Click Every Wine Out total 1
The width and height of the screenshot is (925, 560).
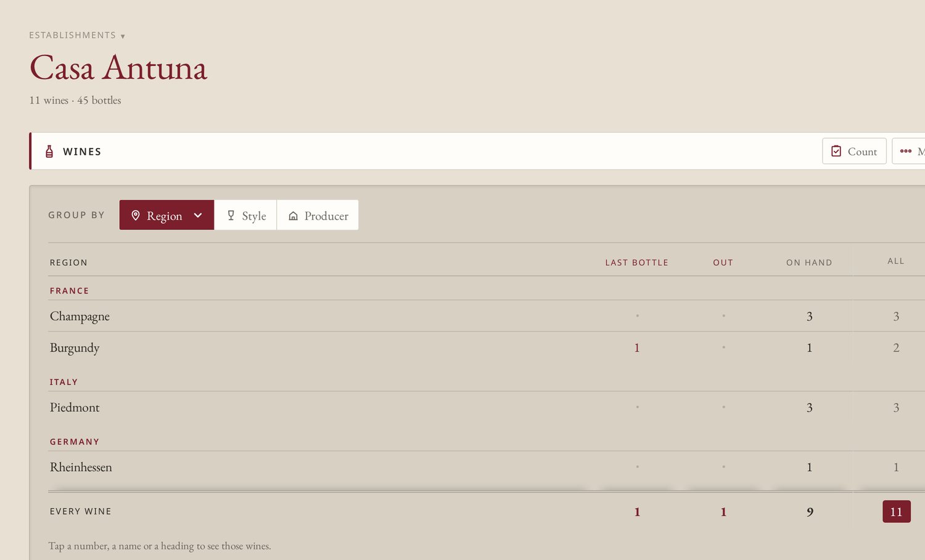tap(723, 512)
